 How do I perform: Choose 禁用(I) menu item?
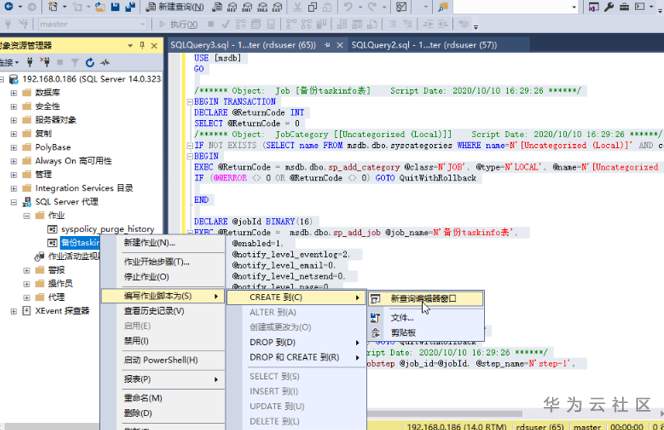[163, 341]
